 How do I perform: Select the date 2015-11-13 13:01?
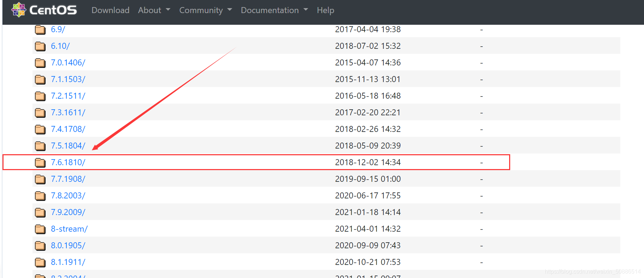pyautogui.click(x=368, y=79)
